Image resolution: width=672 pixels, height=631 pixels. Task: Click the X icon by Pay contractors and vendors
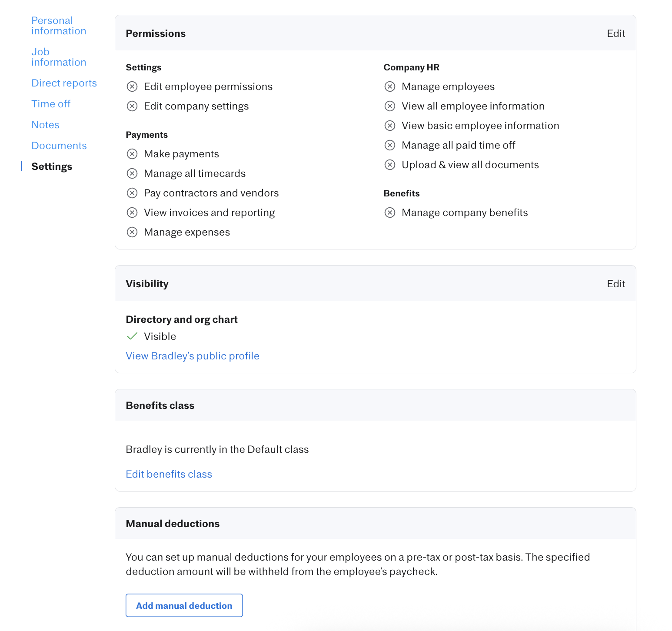pos(132,193)
